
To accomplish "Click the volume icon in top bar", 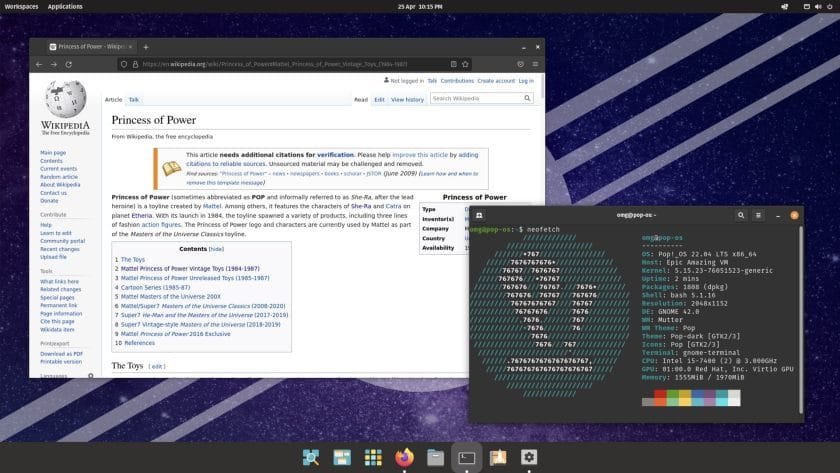I will coord(818,6).
